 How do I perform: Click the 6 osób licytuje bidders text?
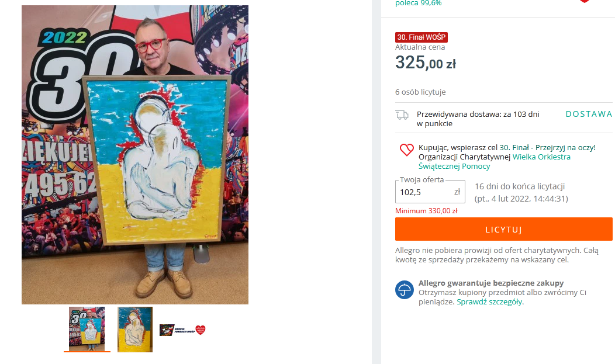coord(420,92)
